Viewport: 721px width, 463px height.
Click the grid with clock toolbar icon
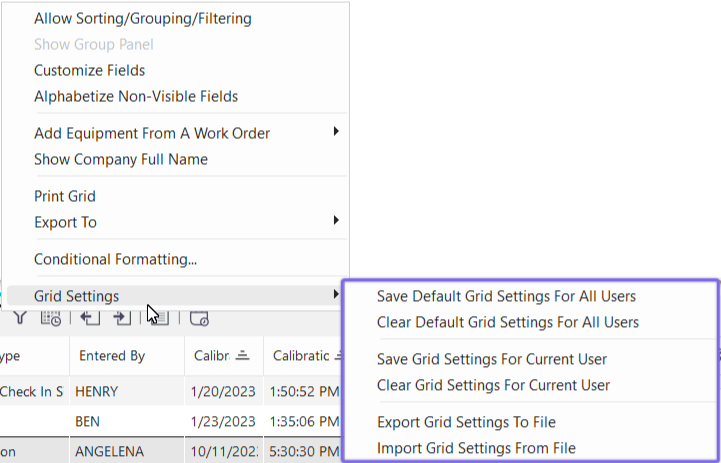click(50, 318)
